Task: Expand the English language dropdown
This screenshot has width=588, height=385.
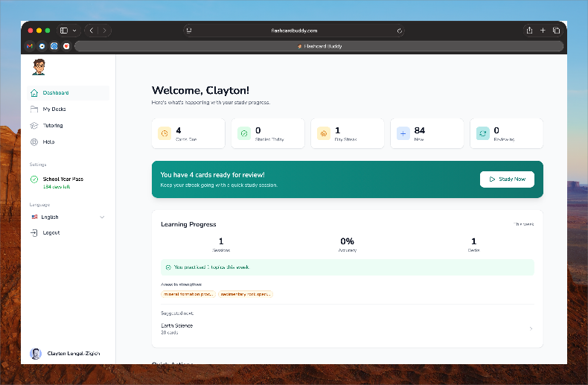Action: (102, 217)
